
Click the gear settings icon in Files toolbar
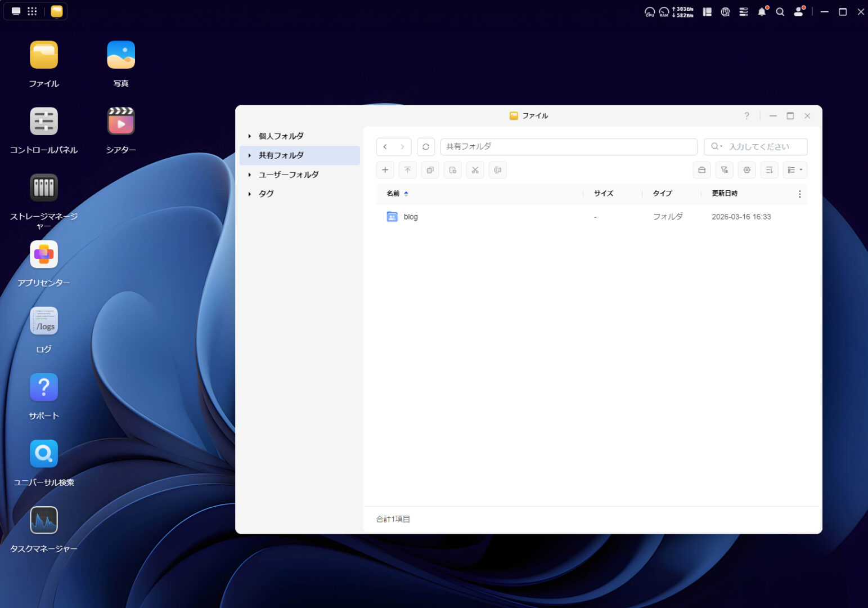coord(746,170)
